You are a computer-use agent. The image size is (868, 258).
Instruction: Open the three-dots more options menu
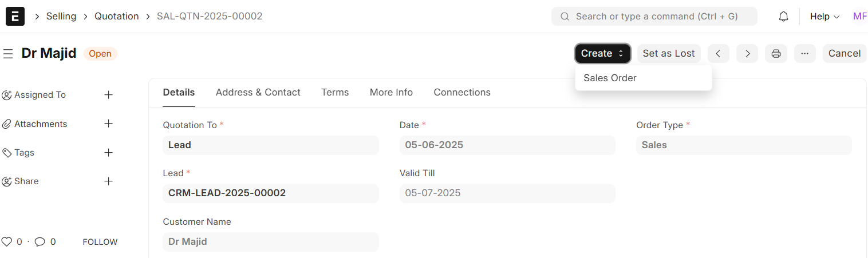(804, 54)
